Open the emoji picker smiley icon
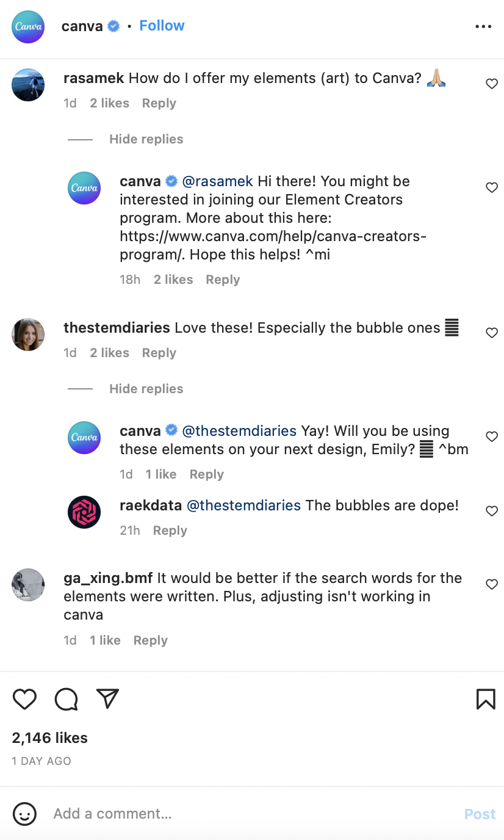This screenshot has width=504, height=840. point(24,814)
